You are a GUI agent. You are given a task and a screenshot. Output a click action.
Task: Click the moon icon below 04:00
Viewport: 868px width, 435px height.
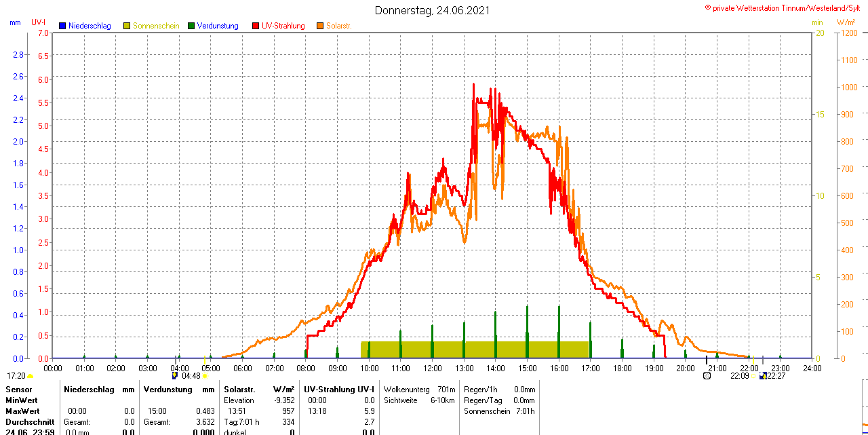click(x=175, y=375)
